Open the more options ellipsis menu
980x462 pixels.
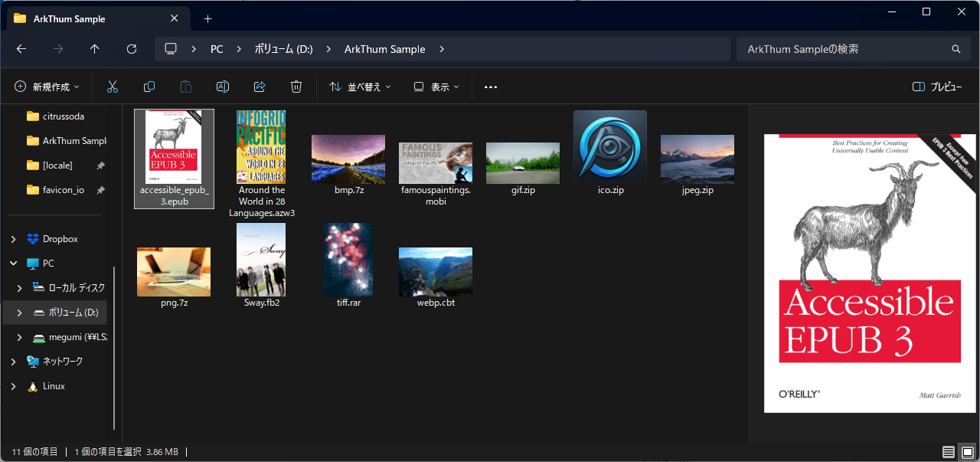(x=490, y=87)
